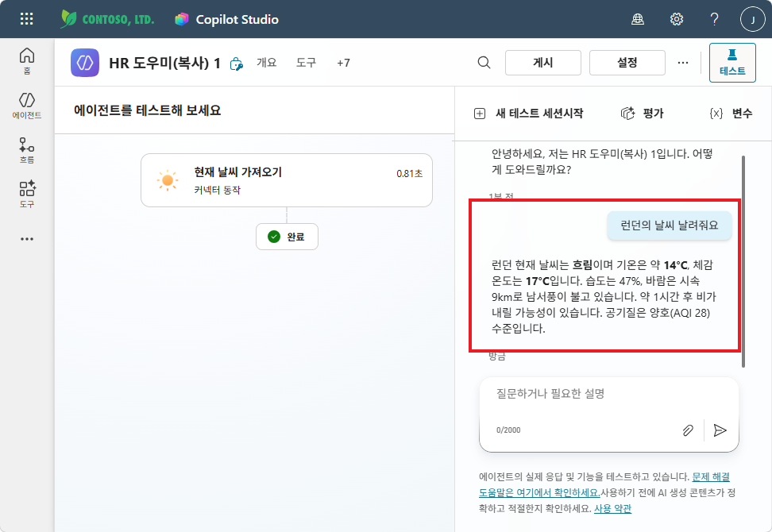Open the 현재 날씨 가져오기 activity card
The image size is (772, 532).
click(287, 180)
